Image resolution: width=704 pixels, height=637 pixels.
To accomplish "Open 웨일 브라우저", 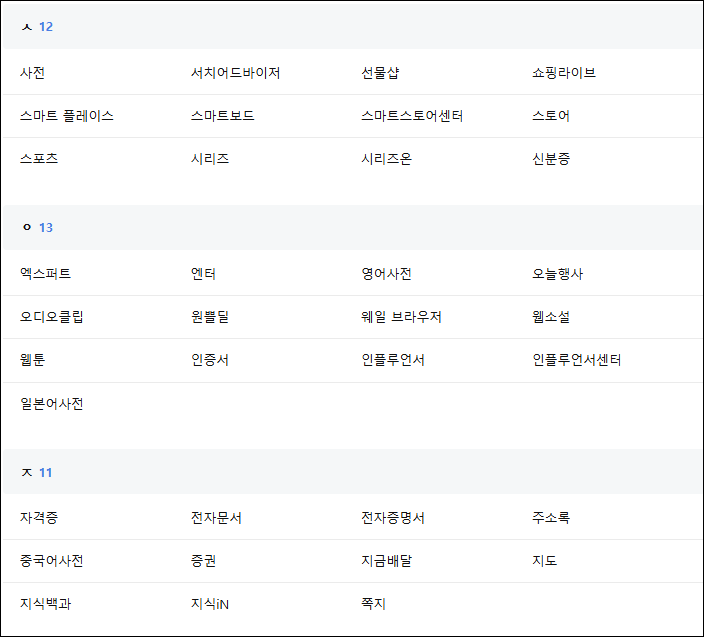I will (401, 316).
